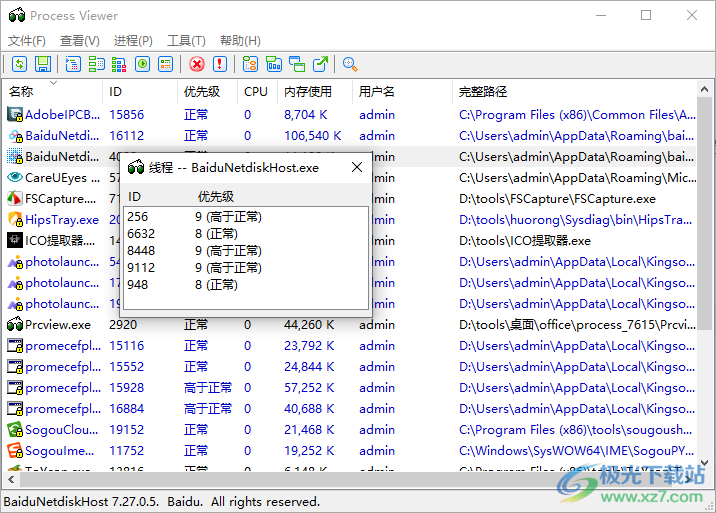The image size is (716, 513).
Task: Select the 40,688 K memory cell
Action: (309, 409)
